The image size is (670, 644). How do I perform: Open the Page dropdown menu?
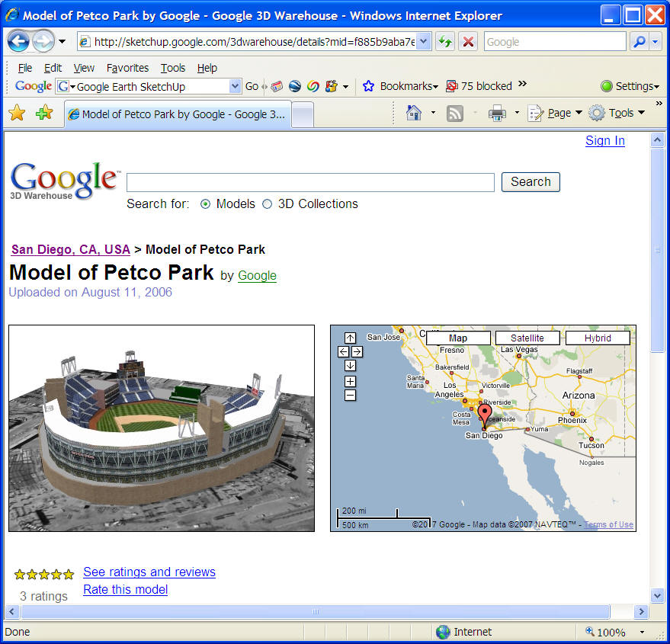coord(555,114)
